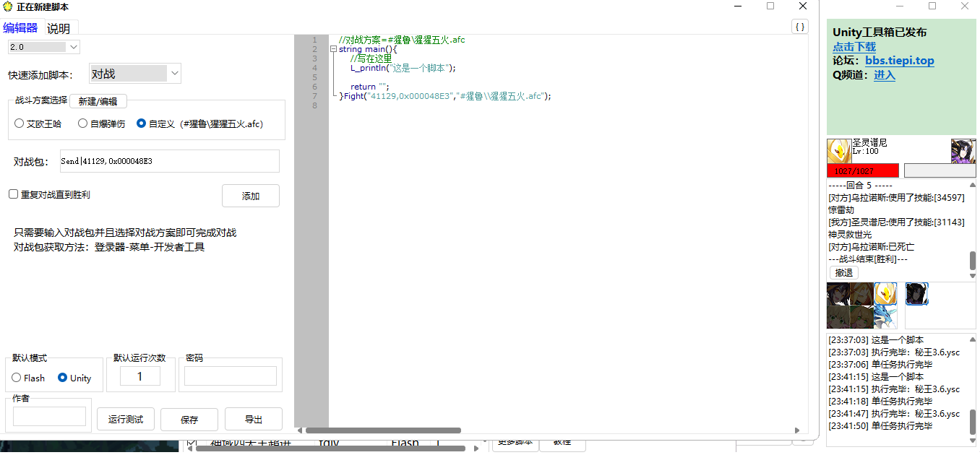Open the 编辑器 tab
The image size is (980, 468).
20,28
